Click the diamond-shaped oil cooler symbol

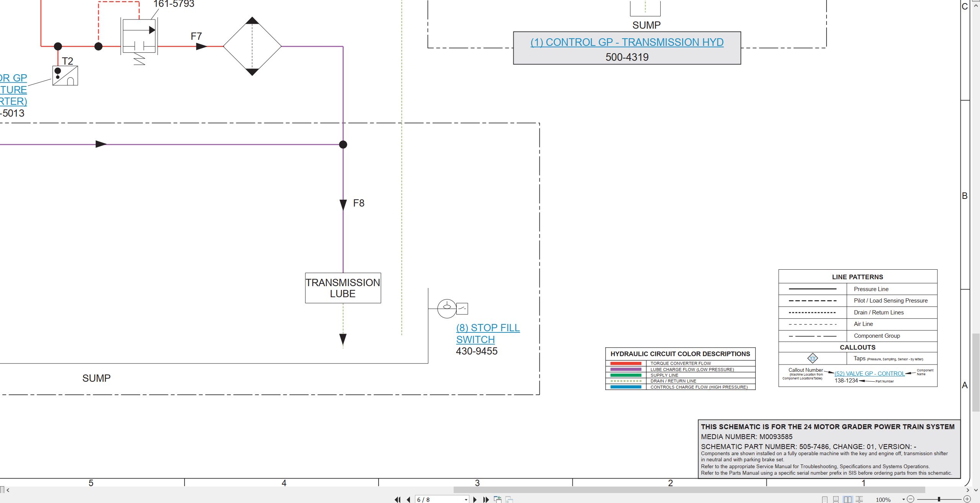point(252,46)
